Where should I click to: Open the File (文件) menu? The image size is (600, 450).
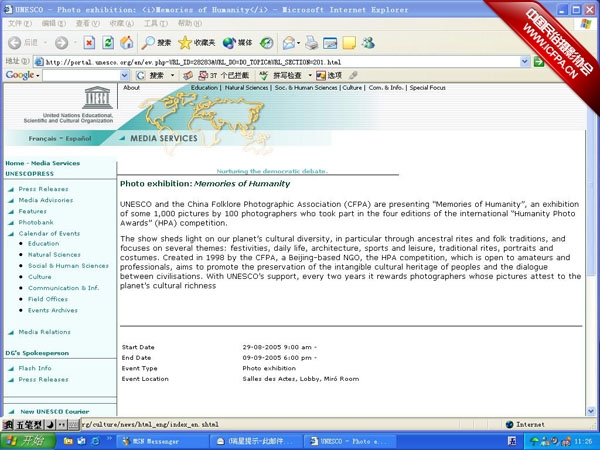19,23
